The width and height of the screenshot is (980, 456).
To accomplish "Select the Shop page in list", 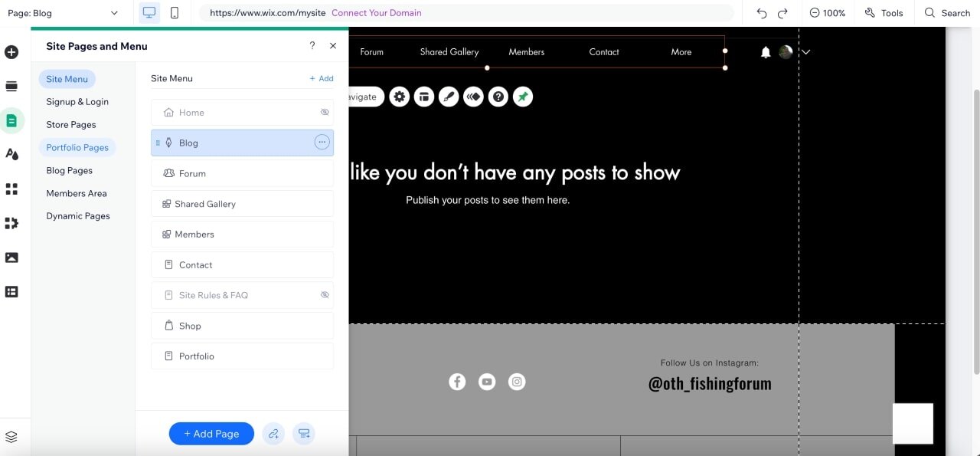I will [x=242, y=326].
